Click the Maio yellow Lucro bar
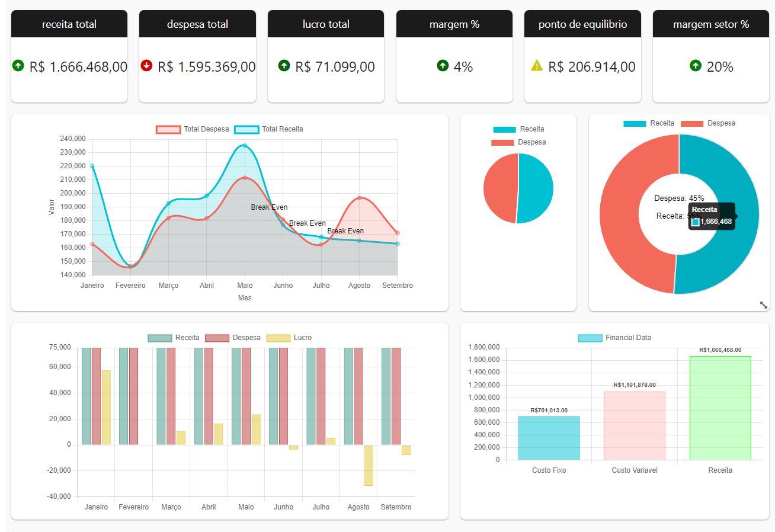Image resolution: width=775 pixels, height=532 pixels. 256,430
